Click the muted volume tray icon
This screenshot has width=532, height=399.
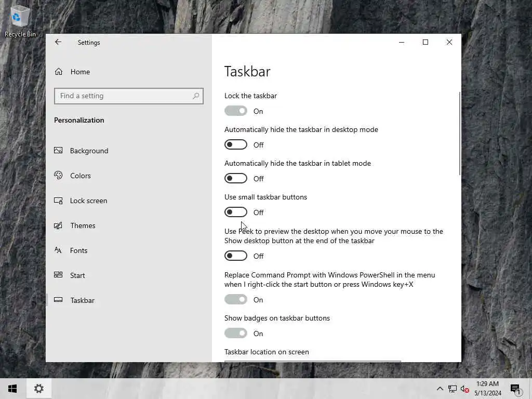464,389
